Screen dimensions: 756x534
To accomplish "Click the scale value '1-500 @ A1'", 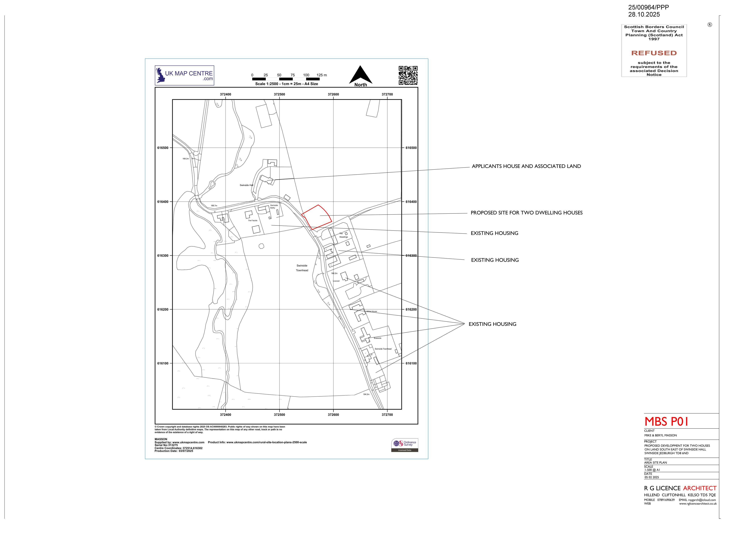I will coord(652,470).
